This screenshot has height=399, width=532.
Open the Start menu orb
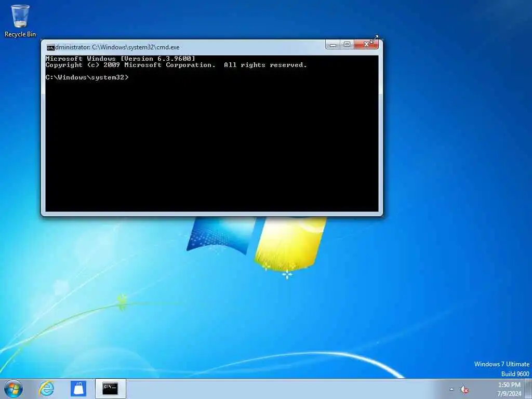[14, 389]
